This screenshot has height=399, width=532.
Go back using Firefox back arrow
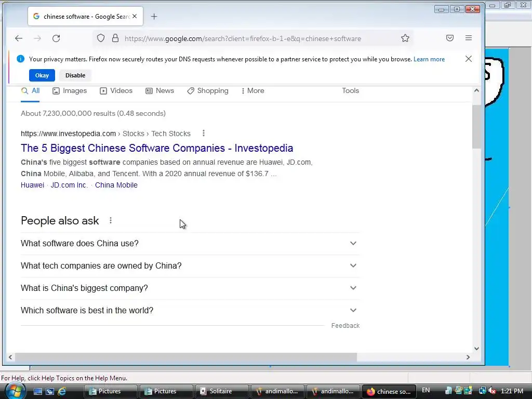[x=19, y=38]
